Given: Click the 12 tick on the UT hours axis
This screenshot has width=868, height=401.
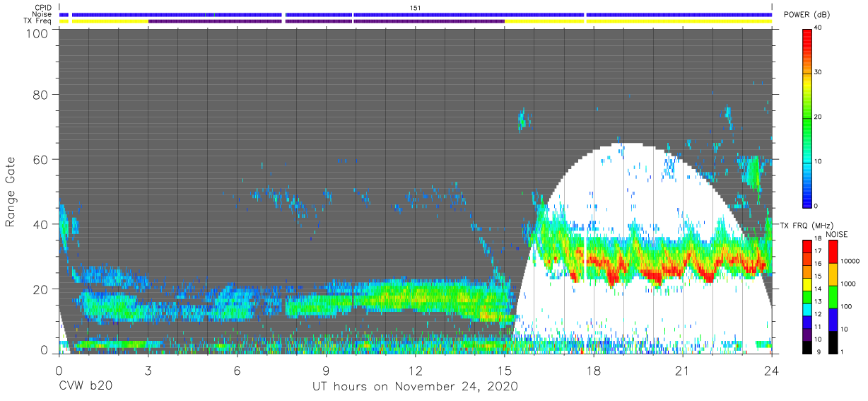Looking at the screenshot, I should tap(415, 370).
